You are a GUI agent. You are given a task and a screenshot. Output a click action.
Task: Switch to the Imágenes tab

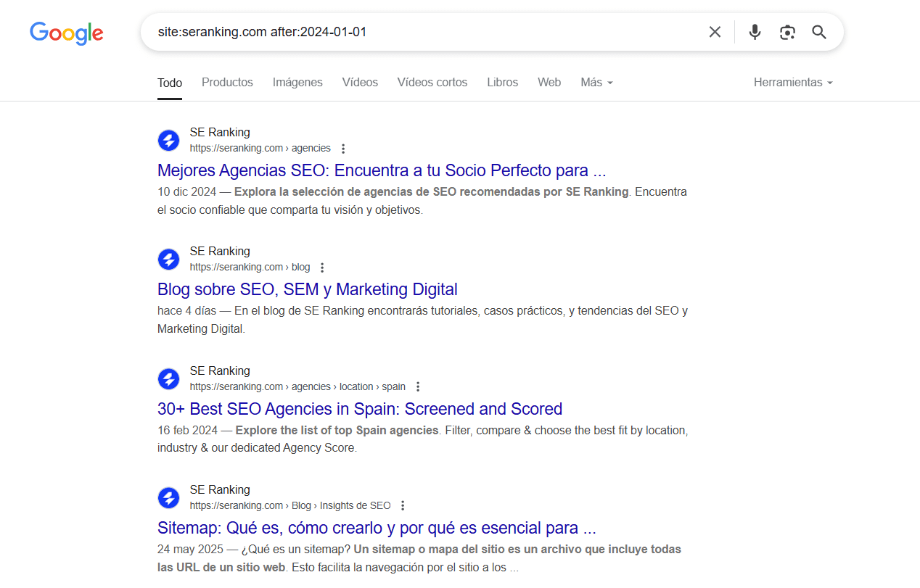tap(297, 83)
